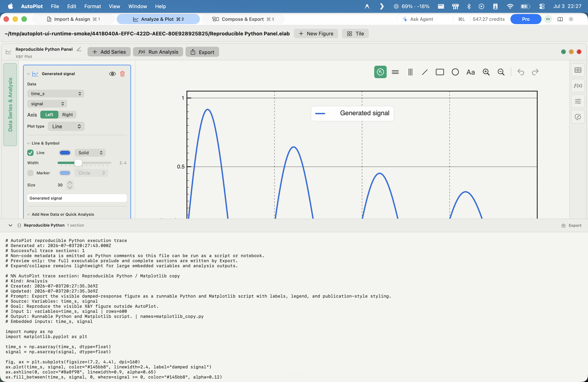Switch to Compose & Export tab
The width and height of the screenshot is (588, 382).
pyautogui.click(x=243, y=19)
